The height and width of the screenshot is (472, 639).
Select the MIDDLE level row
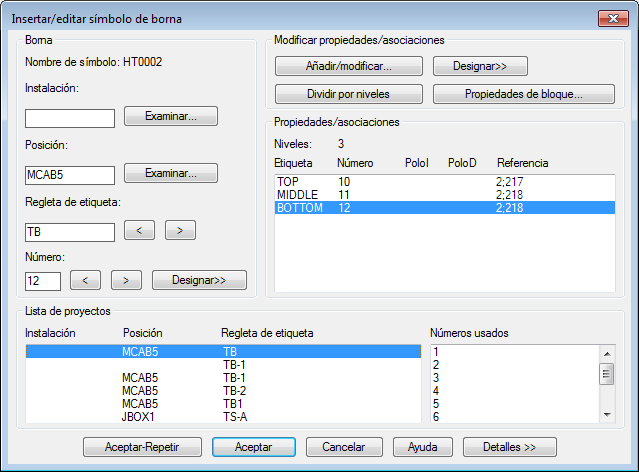pos(445,195)
